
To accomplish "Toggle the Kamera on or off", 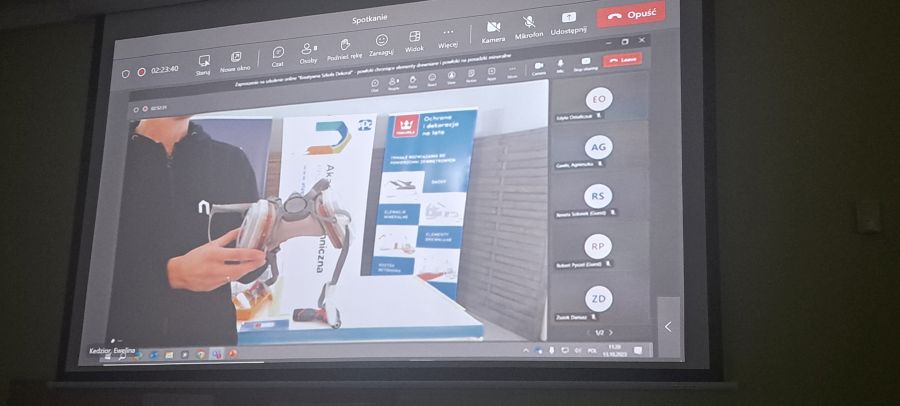I will click(x=493, y=32).
